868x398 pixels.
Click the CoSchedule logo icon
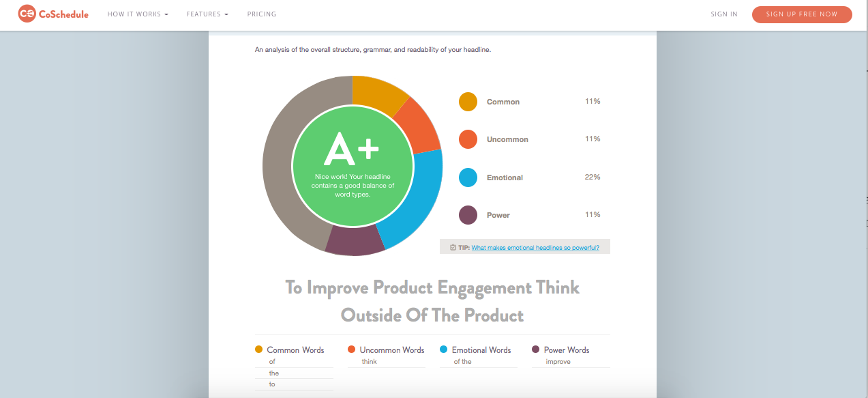coord(27,14)
